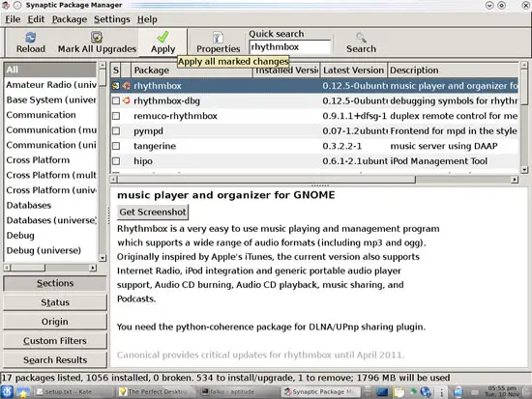Select the pympd package name

point(148,131)
